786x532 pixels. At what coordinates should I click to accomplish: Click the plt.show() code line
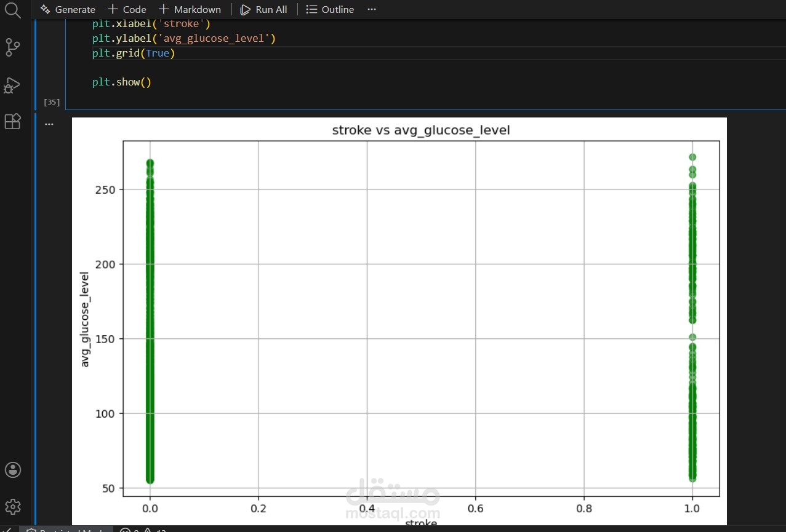(122, 82)
